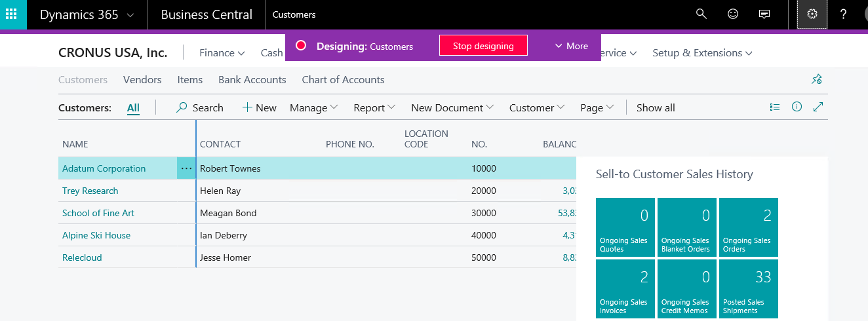Switch to list view icon
Viewport: 868px width, 321px height.
775,107
